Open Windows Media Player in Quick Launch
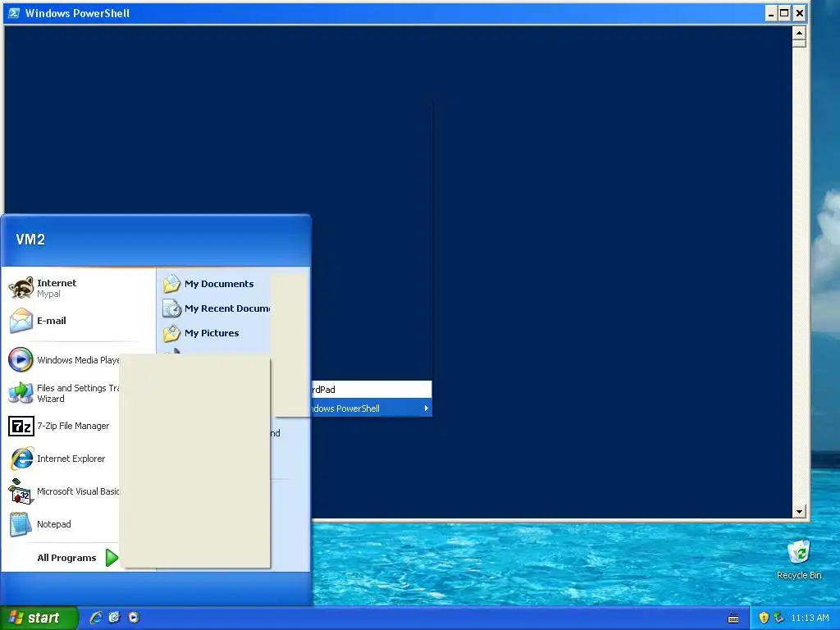The width and height of the screenshot is (840, 630). tap(134, 618)
